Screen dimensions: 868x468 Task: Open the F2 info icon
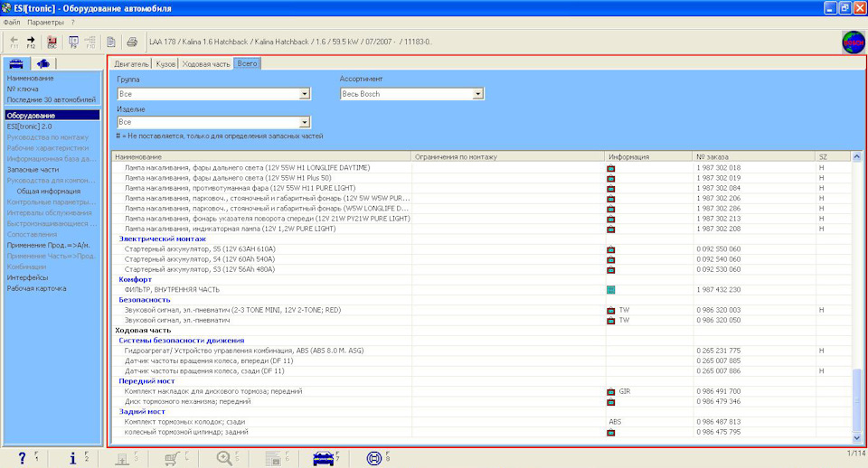(x=72, y=458)
